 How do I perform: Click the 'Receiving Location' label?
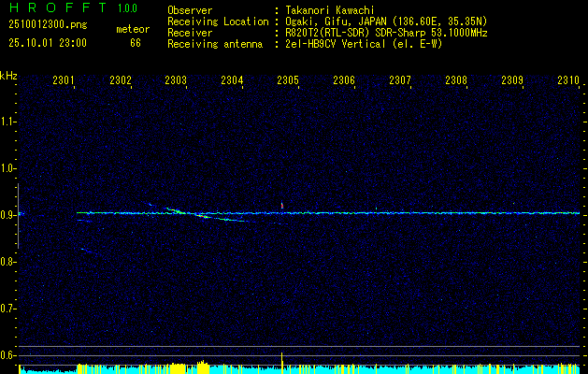[218, 22]
